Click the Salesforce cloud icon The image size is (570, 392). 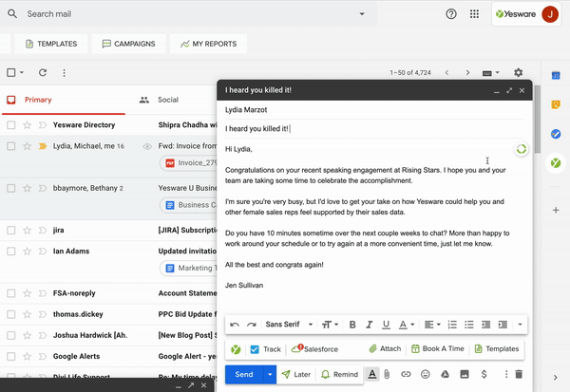coord(296,349)
